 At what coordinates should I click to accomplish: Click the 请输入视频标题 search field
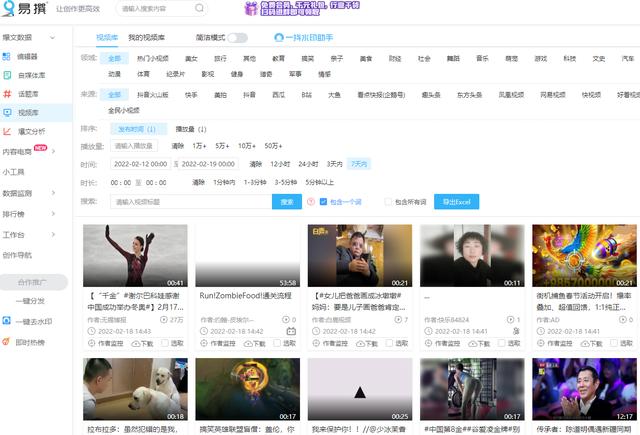click(x=190, y=202)
